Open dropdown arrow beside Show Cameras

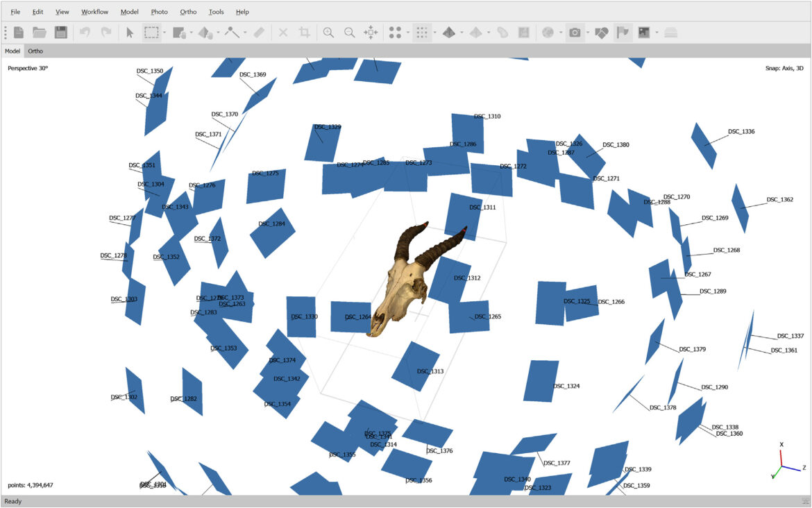coord(587,33)
